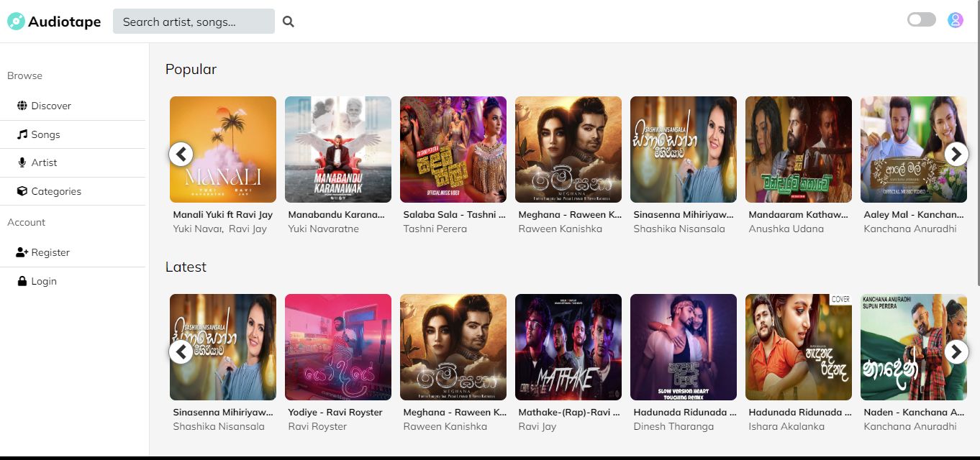Click title Mandaaram Kathaw...
The width and height of the screenshot is (980, 460).
click(799, 214)
